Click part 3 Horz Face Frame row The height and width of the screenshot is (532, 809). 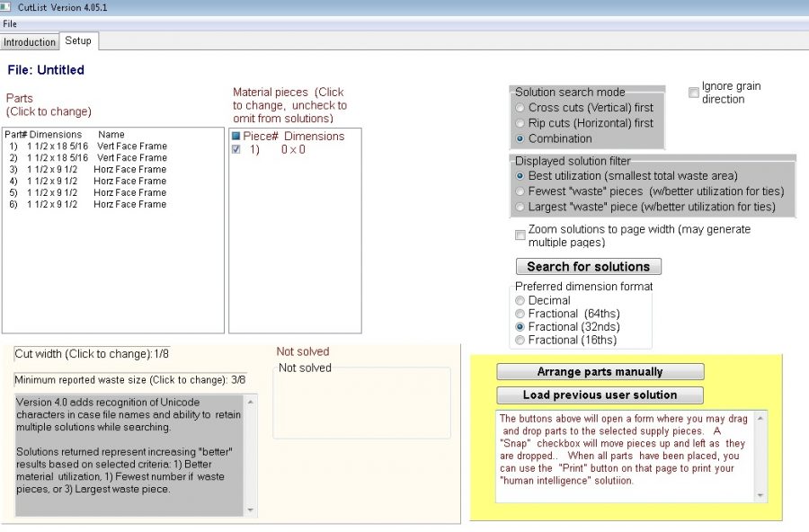coord(88,170)
